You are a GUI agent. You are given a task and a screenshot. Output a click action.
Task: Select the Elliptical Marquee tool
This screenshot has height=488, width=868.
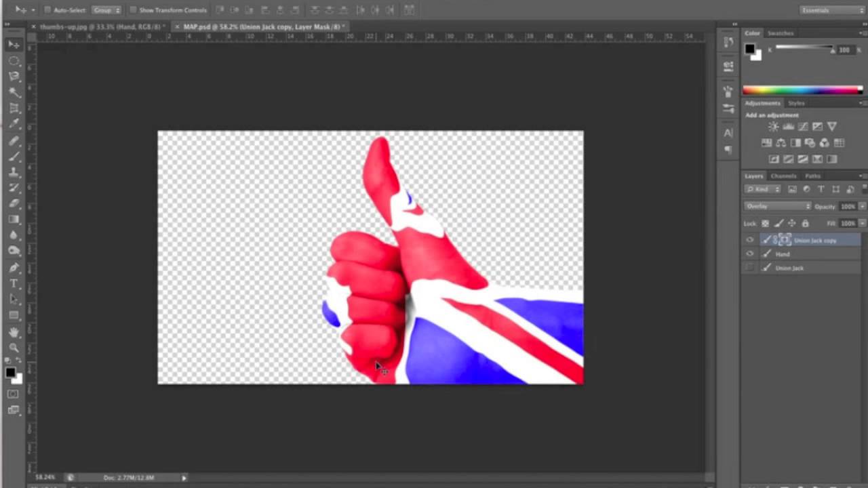tap(14, 61)
